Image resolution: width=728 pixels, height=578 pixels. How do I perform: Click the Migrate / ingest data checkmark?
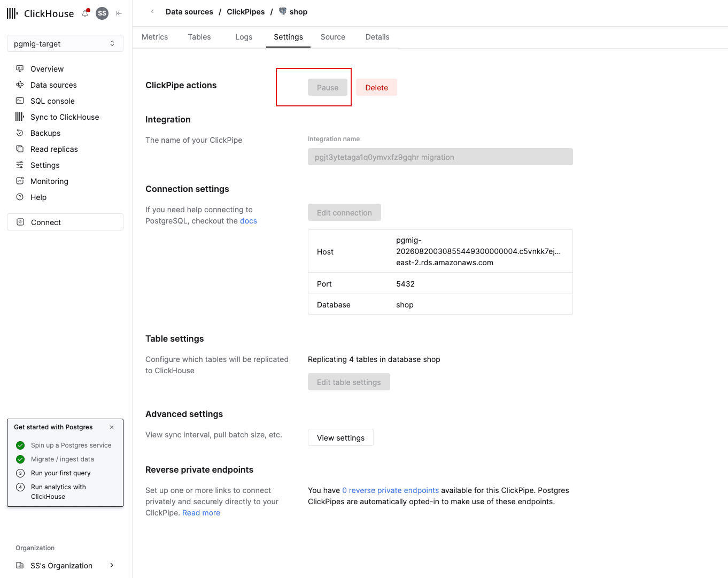coord(20,459)
